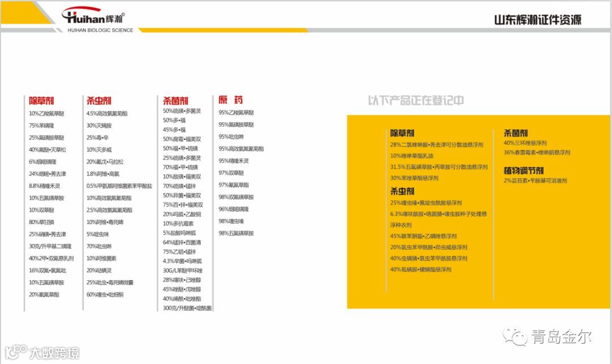Select the 31.5%五氟磺草胺•丙草胺可分散油悬浮剂 entry

point(439,167)
